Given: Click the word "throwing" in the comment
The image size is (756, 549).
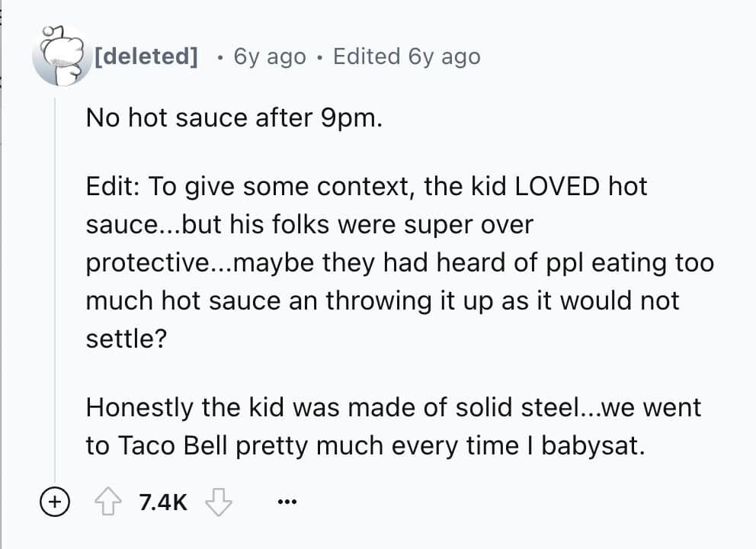Looking at the screenshot, I should (x=374, y=300).
